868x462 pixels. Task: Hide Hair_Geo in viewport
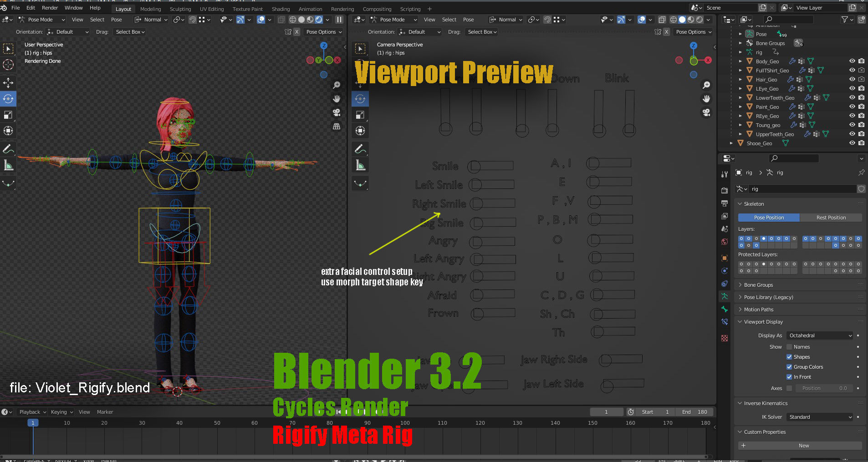(852, 79)
